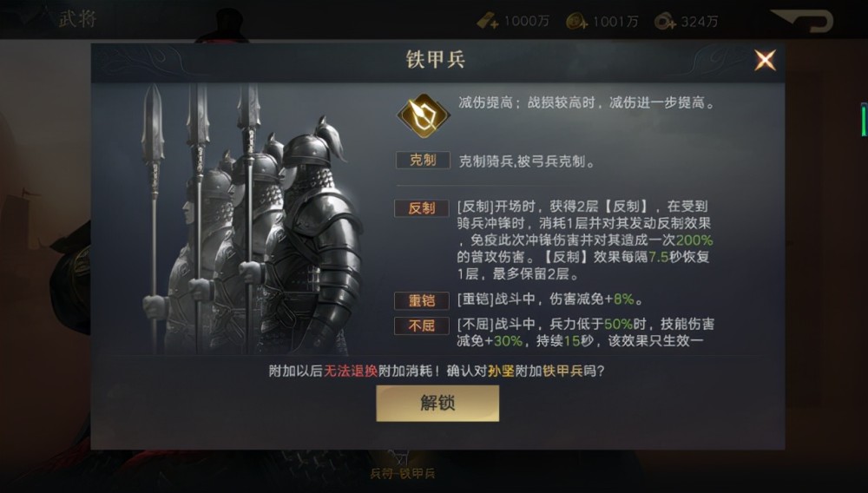The width and height of the screenshot is (868, 493).
Task: Select the 重铠 skill tag
Action: point(421,300)
